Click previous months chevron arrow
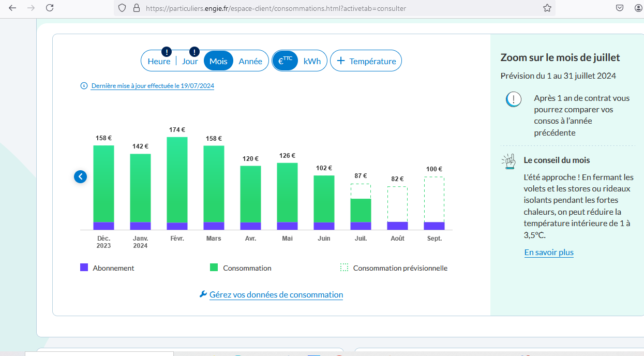The height and width of the screenshot is (356, 644). coord(80,176)
